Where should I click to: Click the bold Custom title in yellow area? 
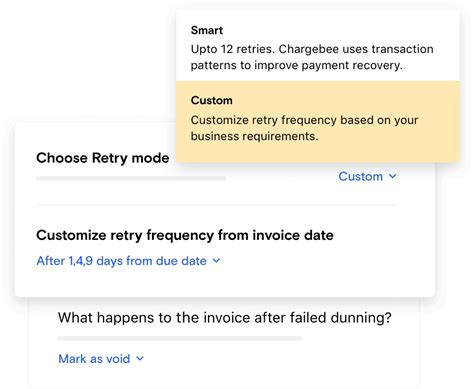point(212,100)
